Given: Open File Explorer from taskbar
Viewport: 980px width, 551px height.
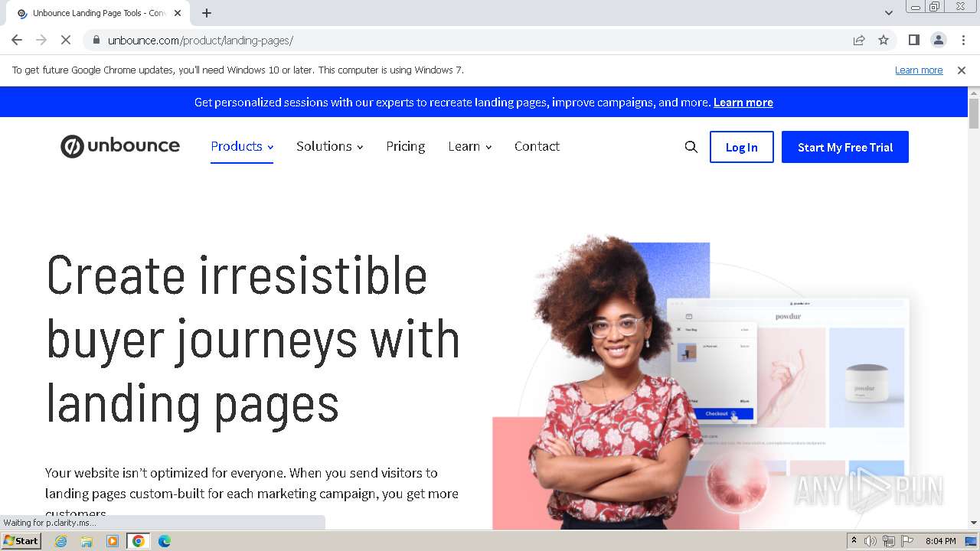Looking at the screenshot, I should coord(87,540).
